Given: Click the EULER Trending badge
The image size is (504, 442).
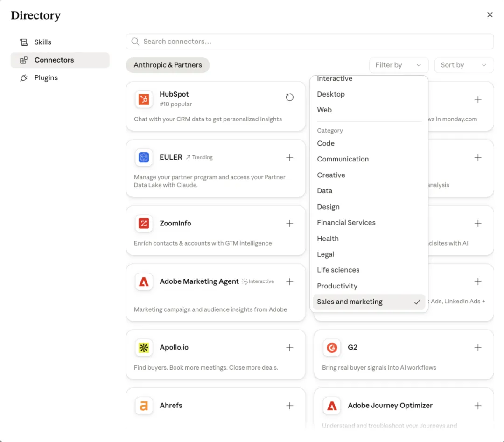Looking at the screenshot, I should pos(200,157).
